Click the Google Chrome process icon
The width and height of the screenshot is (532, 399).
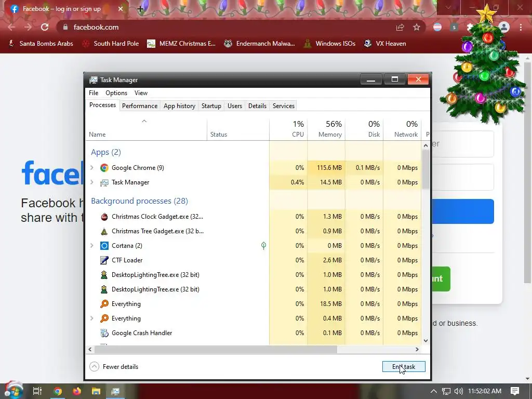pos(104,168)
